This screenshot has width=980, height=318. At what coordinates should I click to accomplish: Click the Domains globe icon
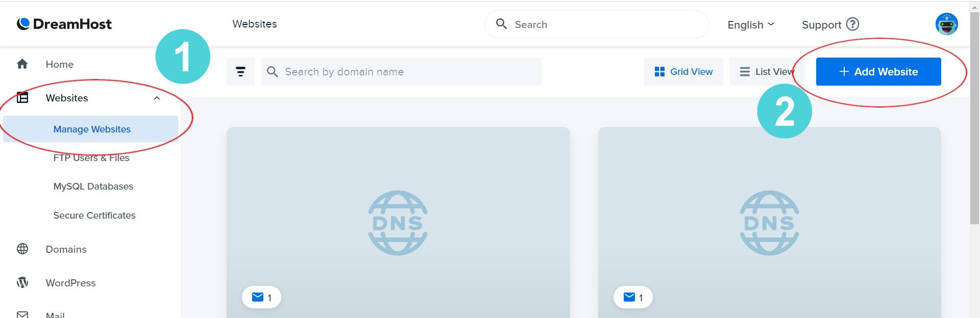point(22,249)
